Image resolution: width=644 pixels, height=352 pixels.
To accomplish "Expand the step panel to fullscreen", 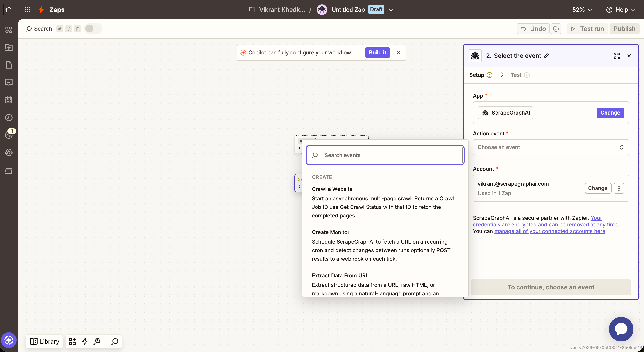I will coord(617,56).
